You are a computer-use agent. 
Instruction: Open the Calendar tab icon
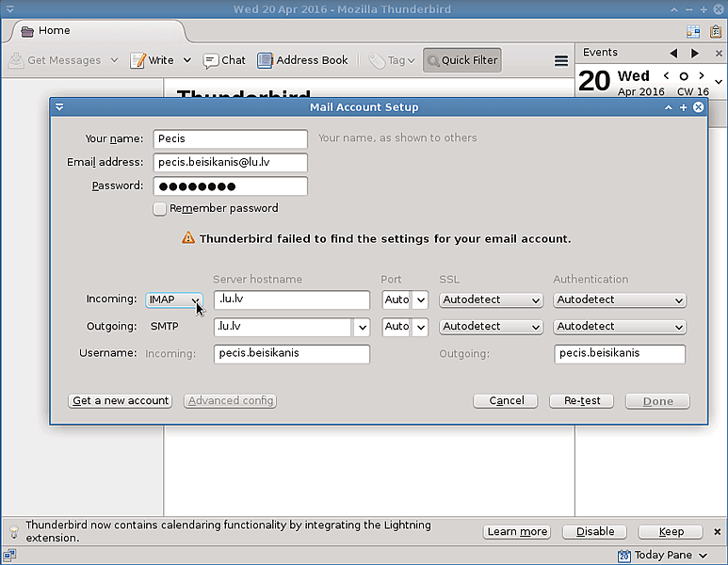(x=693, y=31)
